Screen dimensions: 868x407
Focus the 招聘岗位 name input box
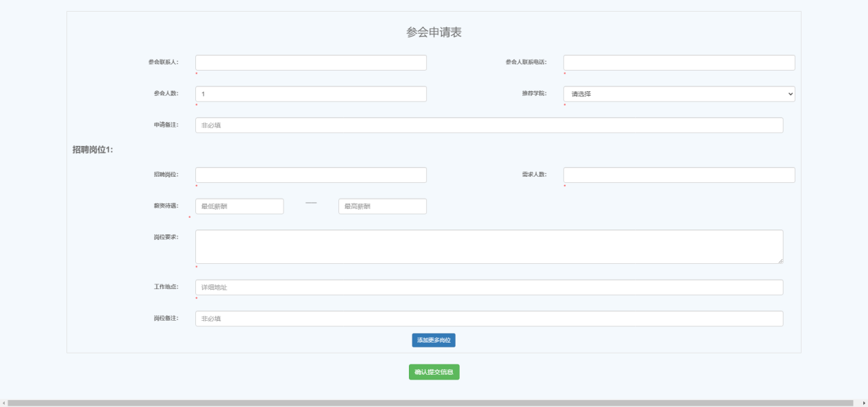point(310,175)
